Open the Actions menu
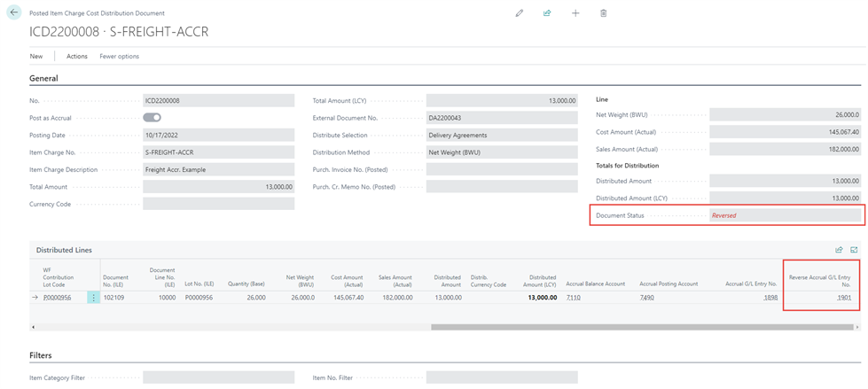The width and height of the screenshot is (868, 389). point(77,56)
